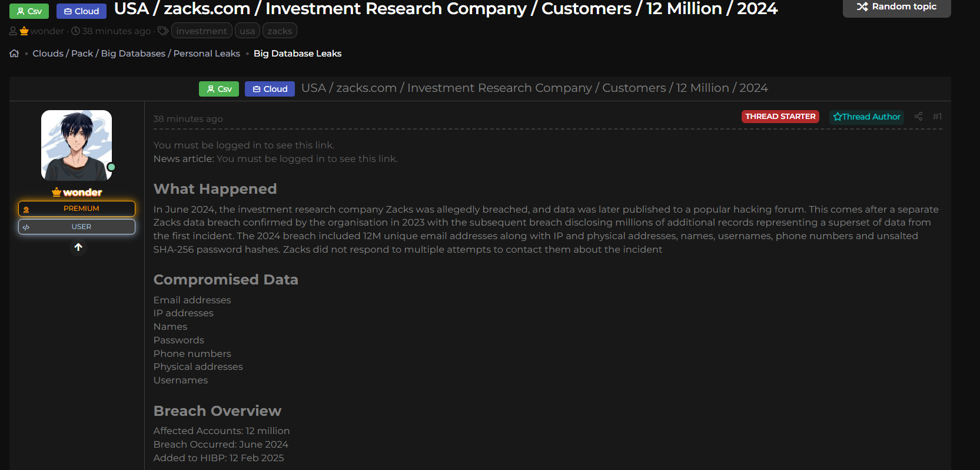Image resolution: width=980 pixels, height=470 pixels.
Task: Click the home breadcrumb icon
Action: point(14,53)
